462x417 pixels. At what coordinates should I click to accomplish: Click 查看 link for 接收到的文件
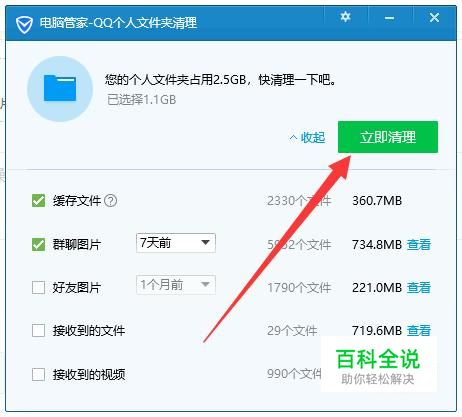tap(419, 331)
